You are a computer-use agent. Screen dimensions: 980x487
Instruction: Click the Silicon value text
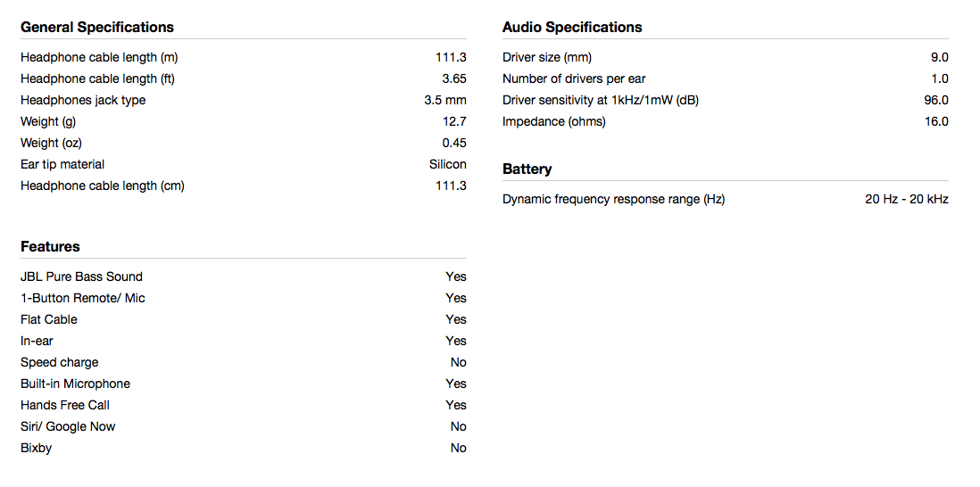click(447, 164)
